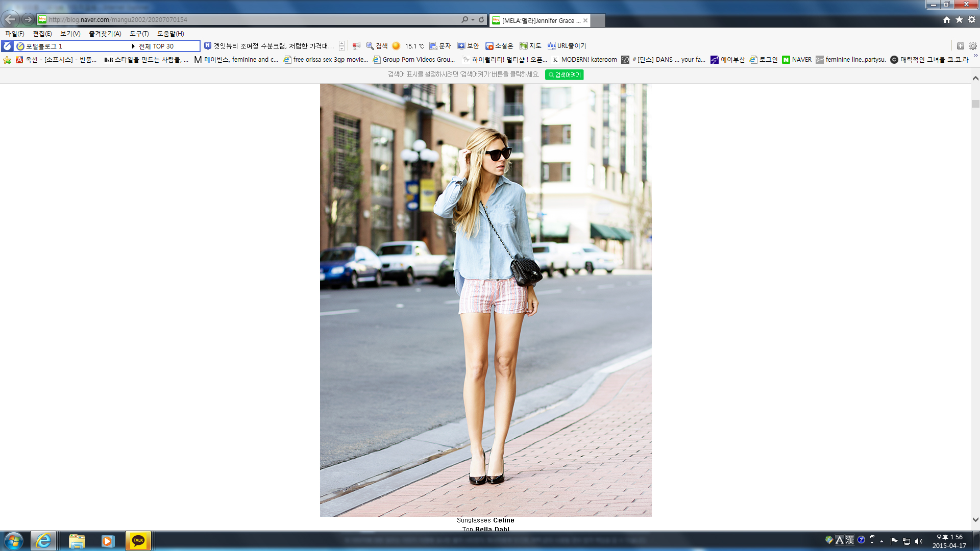The image size is (980, 551).
Task: Open the KakaoTalk taskbar icon
Action: tap(138, 541)
